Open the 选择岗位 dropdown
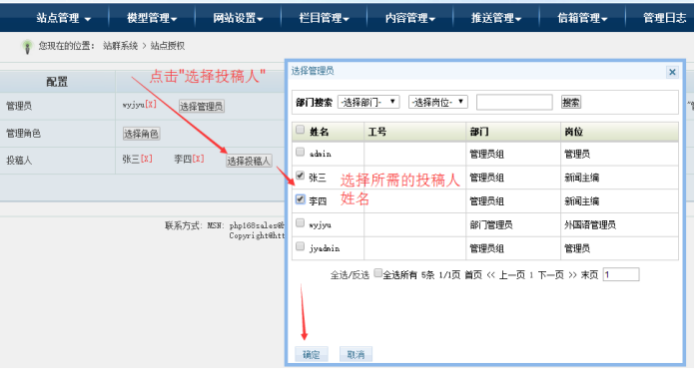This screenshot has width=698, height=372. coord(438,102)
